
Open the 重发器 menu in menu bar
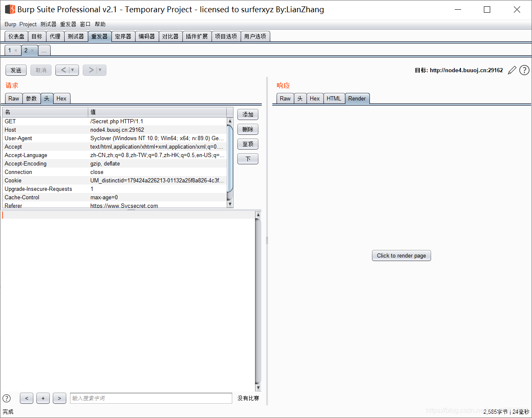[68, 24]
